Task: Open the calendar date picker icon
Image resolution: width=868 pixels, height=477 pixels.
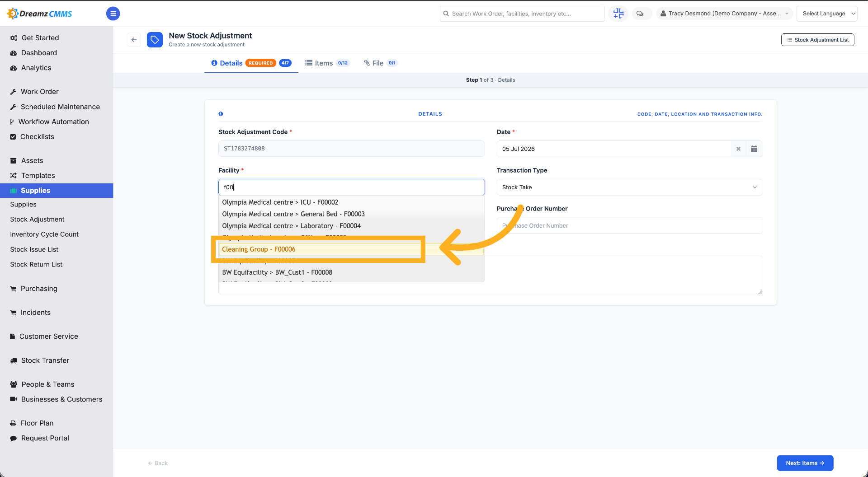Action: click(754, 149)
